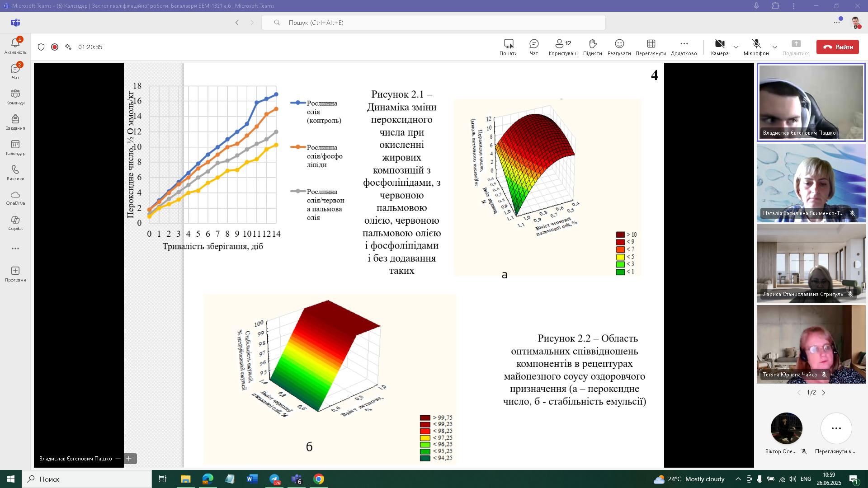Toggle the camera on
Viewport: 868px width, 488px height.
click(x=719, y=44)
